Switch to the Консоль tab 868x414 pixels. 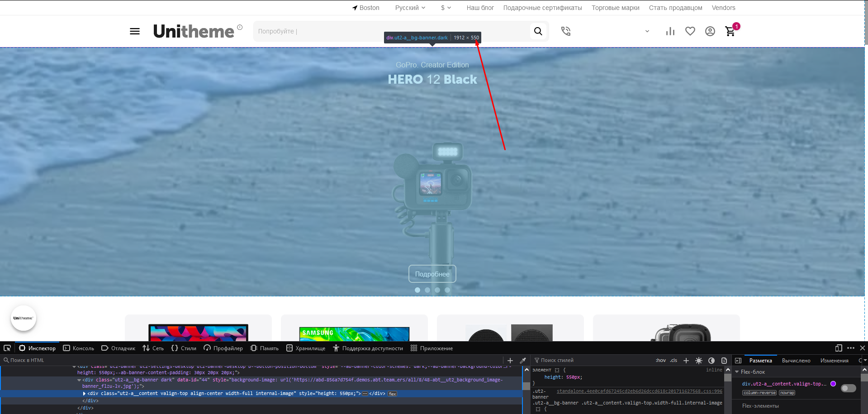[x=79, y=348]
